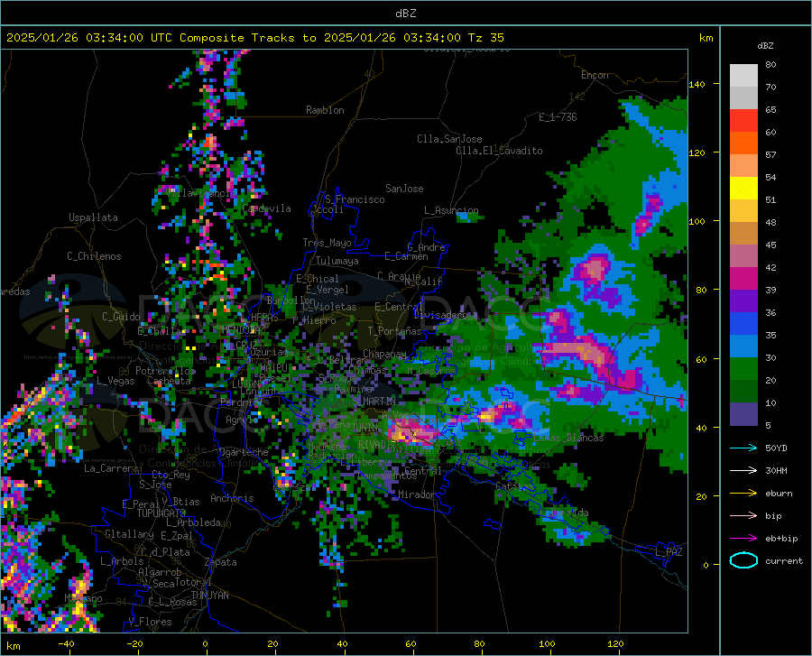
Task: Click the E_1-736 map label
Action: point(558,117)
